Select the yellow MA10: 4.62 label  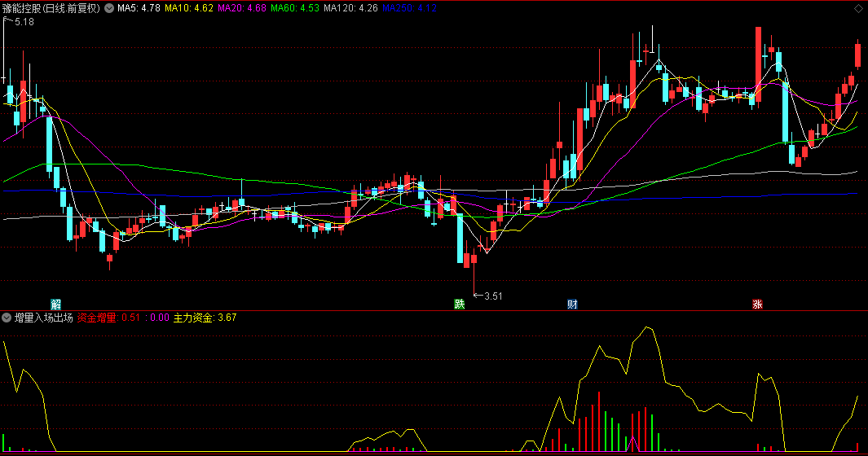(x=189, y=8)
